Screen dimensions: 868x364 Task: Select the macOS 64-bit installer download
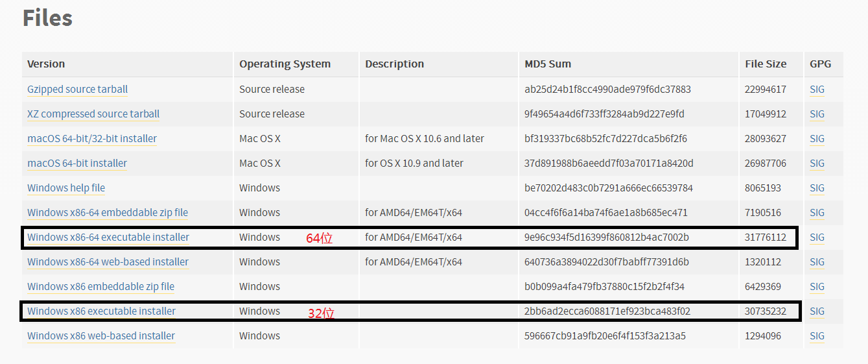pyautogui.click(x=76, y=164)
